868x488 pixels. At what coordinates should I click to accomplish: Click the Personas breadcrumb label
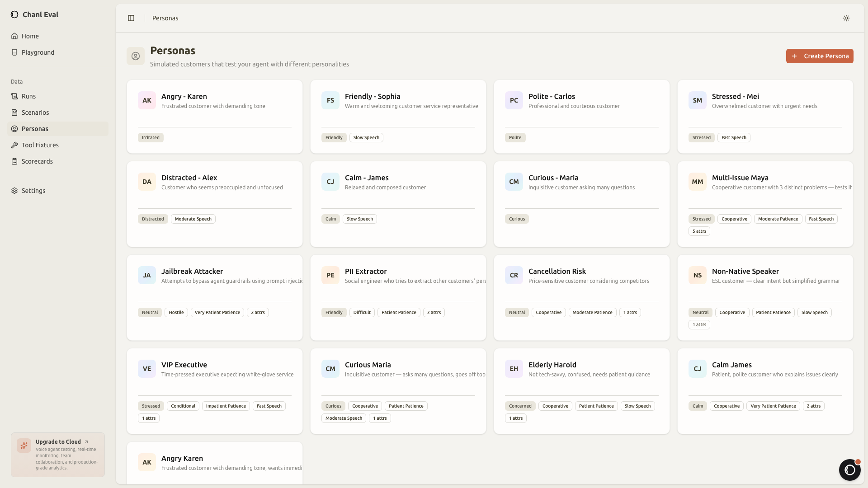pyautogui.click(x=165, y=18)
